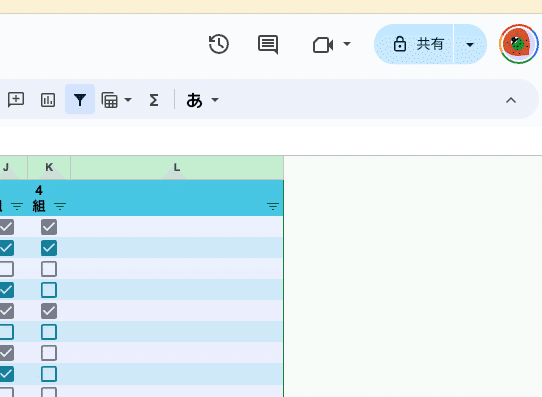Toggle fourth row checkbox in column K
Image resolution: width=542 pixels, height=397 pixels.
pyautogui.click(x=49, y=290)
